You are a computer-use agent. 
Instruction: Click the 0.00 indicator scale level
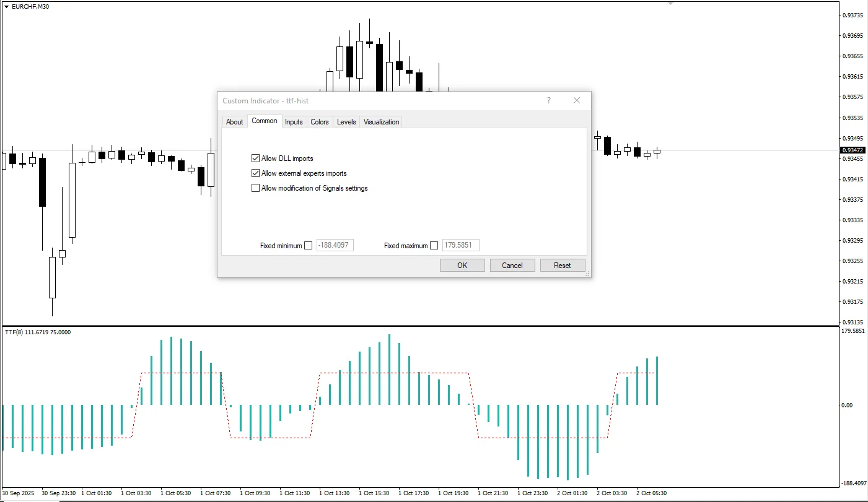coord(847,405)
